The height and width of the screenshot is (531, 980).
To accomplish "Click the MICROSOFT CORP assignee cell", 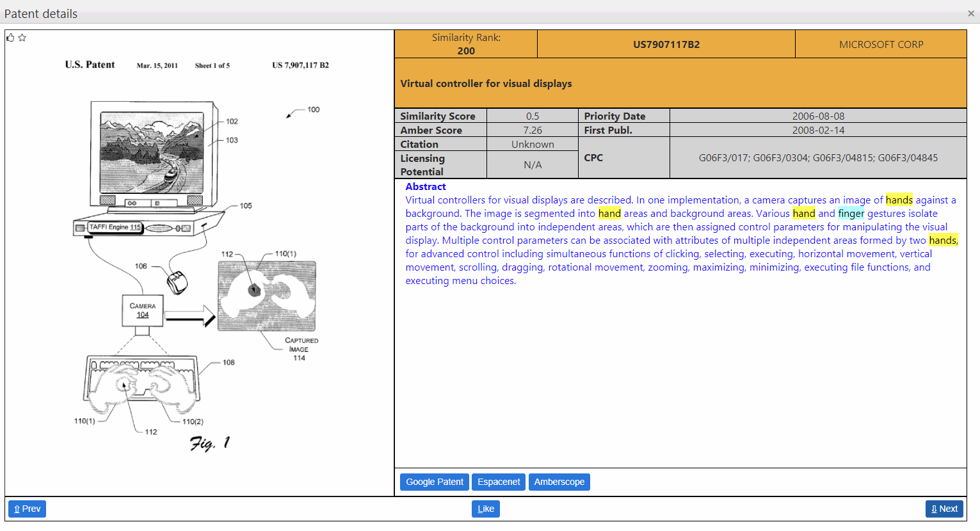I will [881, 44].
